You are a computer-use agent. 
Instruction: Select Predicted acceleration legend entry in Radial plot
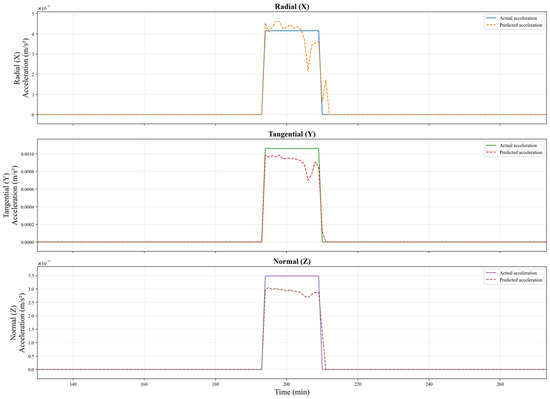[514, 25]
